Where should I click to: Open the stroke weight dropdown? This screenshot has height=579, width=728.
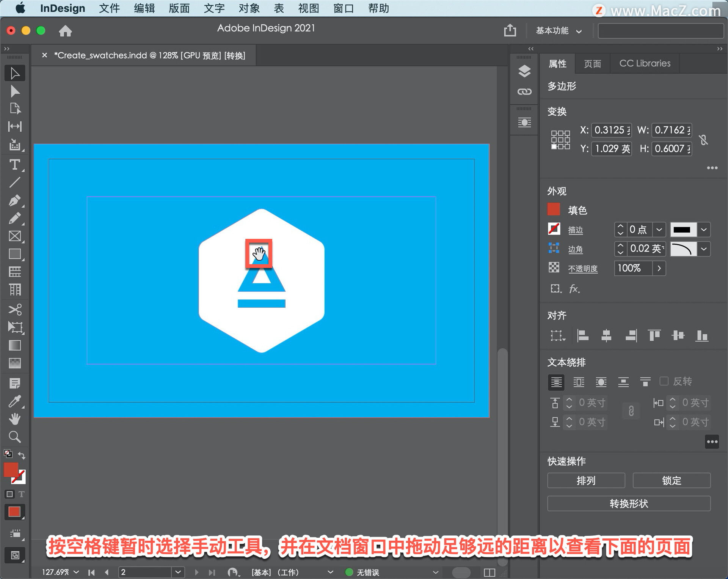[x=659, y=230]
